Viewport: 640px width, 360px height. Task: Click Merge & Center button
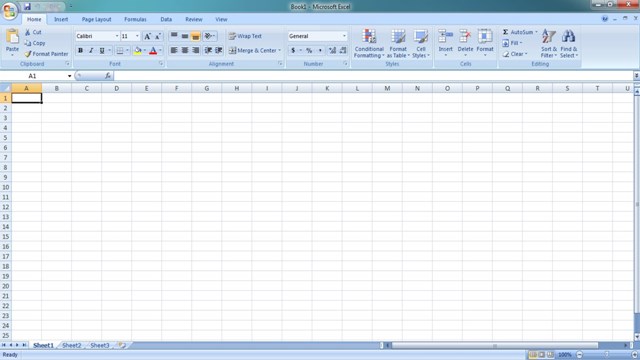[x=255, y=50]
